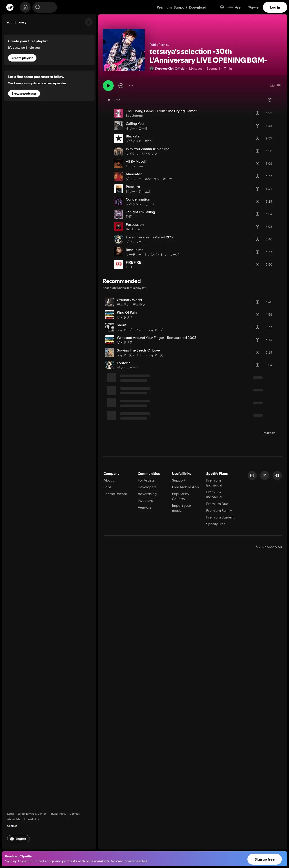Add All By Myself to Liked Songs
The height and width of the screenshot is (868, 289).
click(x=257, y=164)
